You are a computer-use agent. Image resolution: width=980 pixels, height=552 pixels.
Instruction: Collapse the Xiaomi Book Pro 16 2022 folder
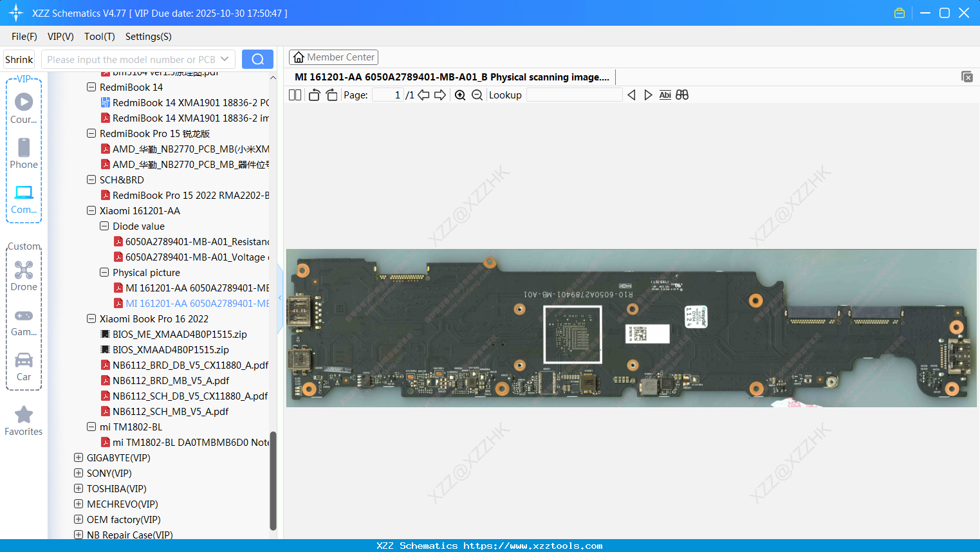[x=91, y=318]
